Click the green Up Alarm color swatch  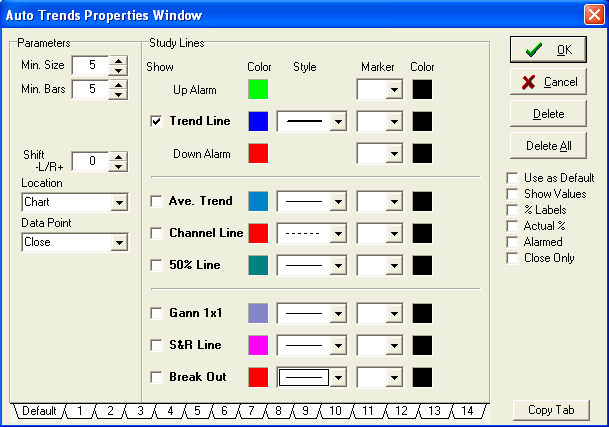click(259, 89)
